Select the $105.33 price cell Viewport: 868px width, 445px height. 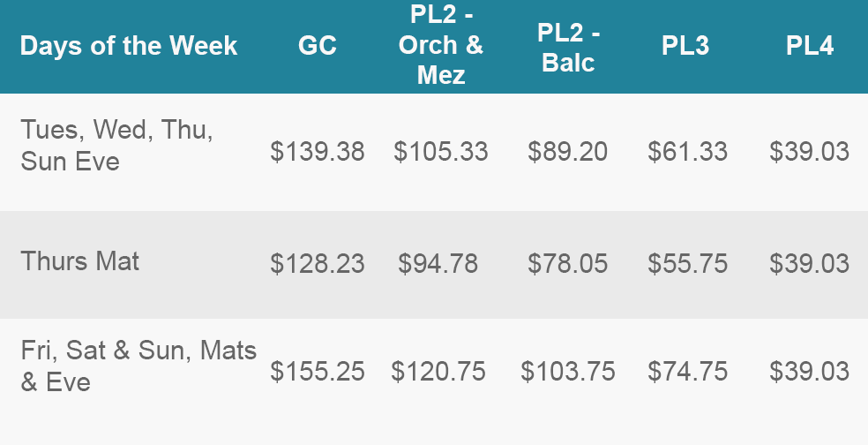coord(441,151)
